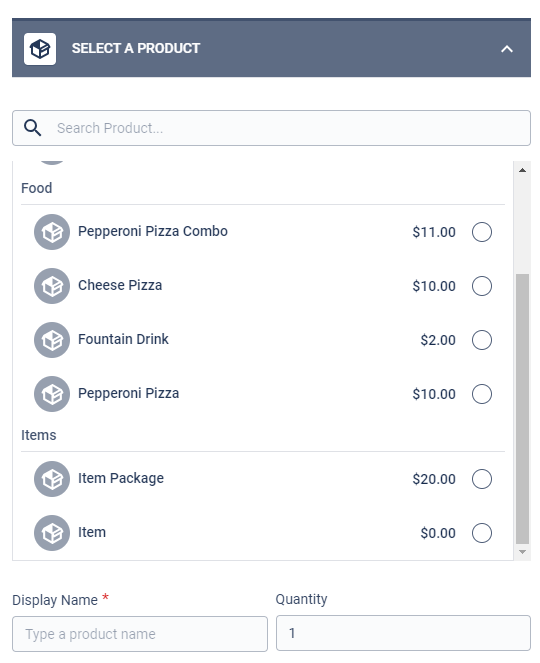The image size is (540, 663).
Task: Click the Cheese Pizza product icon
Action: tap(52, 286)
